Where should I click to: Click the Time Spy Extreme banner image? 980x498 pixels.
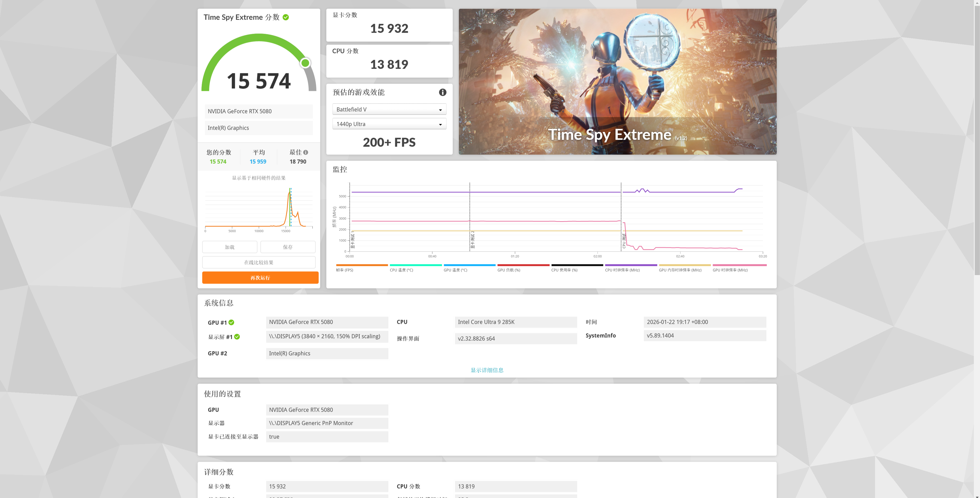click(x=617, y=82)
